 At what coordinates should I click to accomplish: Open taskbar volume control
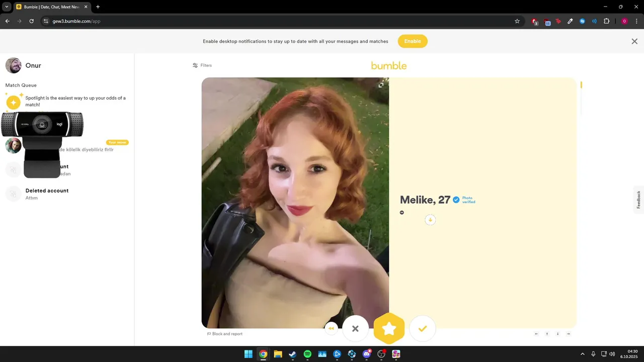612,354
